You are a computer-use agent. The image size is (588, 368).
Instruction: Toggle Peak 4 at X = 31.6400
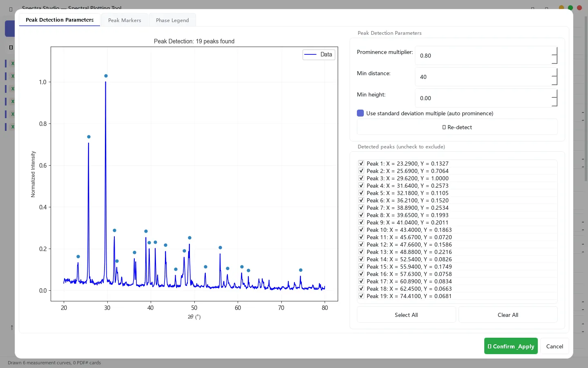click(361, 185)
